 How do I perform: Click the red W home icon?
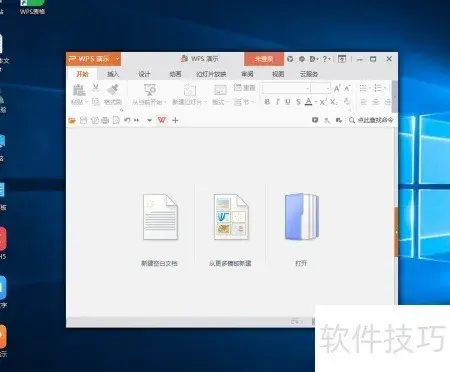coord(162,120)
